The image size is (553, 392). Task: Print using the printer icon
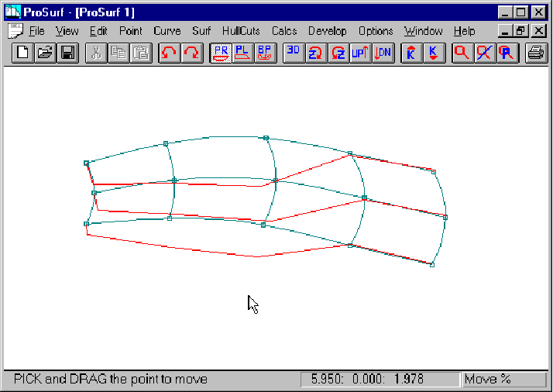[536, 53]
